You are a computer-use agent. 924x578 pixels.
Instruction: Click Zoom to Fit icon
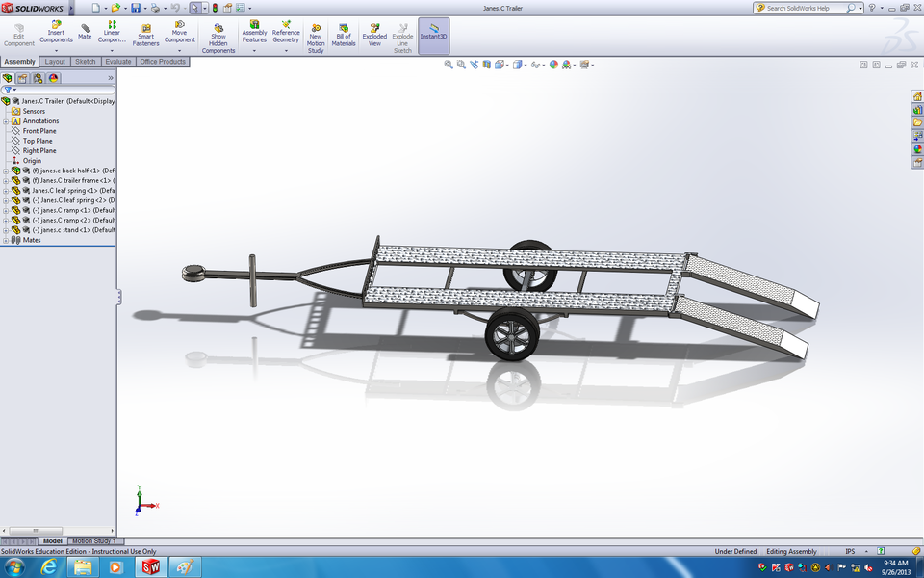click(x=449, y=65)
